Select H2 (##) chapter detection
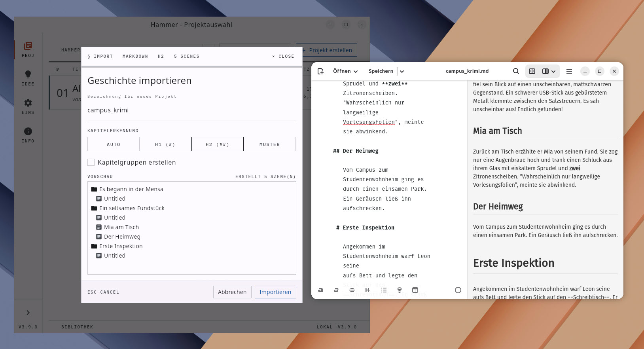Image resolution: width=644 pixels, height=349 pixels. [x=218, y=144]
